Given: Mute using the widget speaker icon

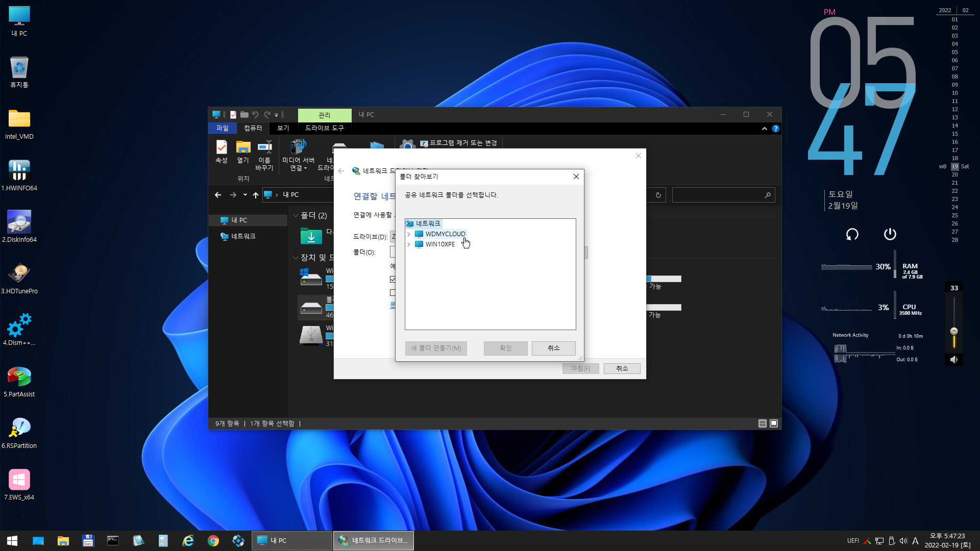Looking at the screenshot, I should pos(954,360).
